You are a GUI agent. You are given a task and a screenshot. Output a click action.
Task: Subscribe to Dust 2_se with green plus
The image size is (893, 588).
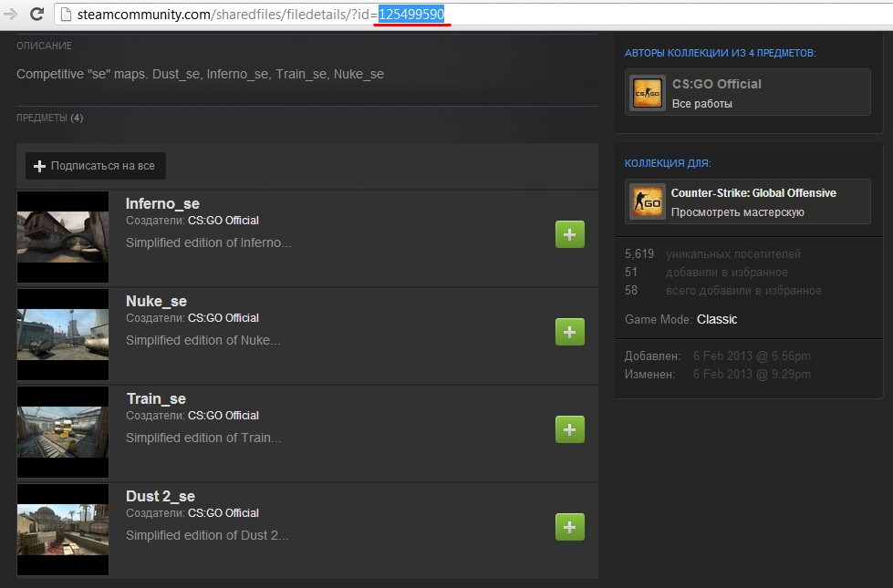570,527
